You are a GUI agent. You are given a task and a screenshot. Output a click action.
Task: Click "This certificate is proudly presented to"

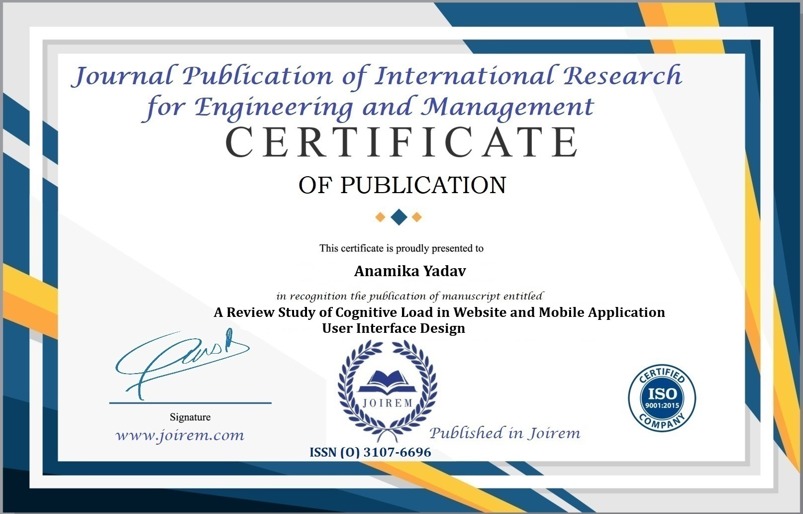[402, 248]
